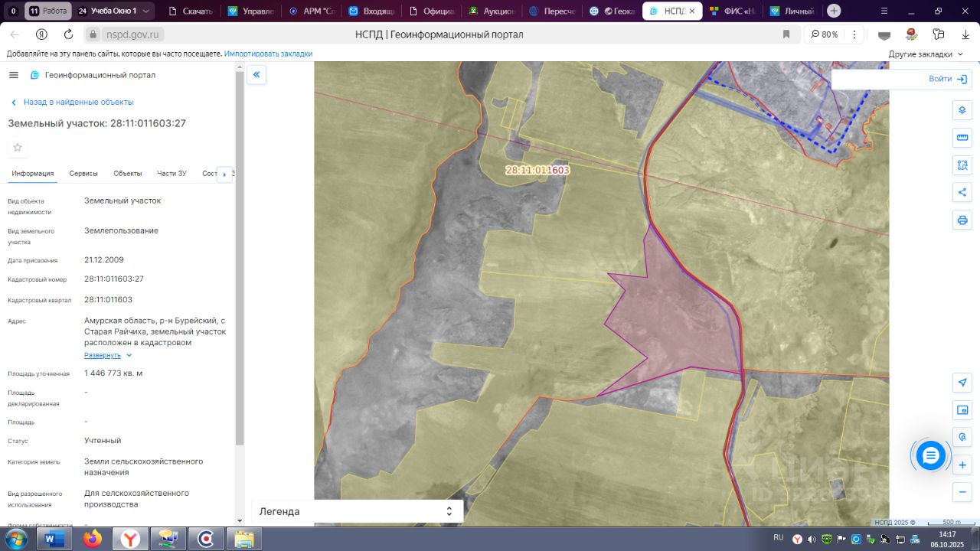Switch to the Сервисы tab

click(x=83, y=174)
